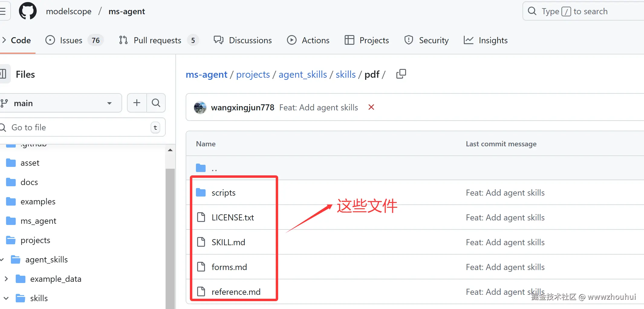
Task: Click the failed commit status X icon
Action: click(371, 107)
